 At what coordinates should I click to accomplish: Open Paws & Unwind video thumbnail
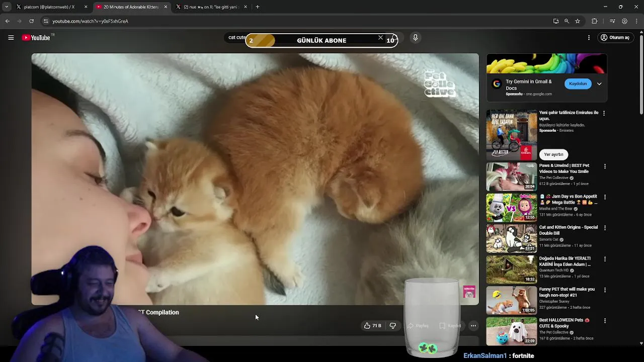(511, 176)
